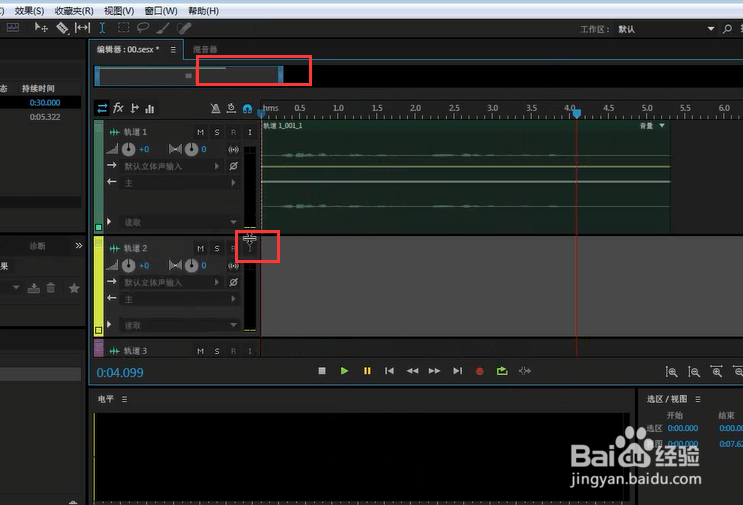Click the 轨道 1 pan knob

pos(191,150)
